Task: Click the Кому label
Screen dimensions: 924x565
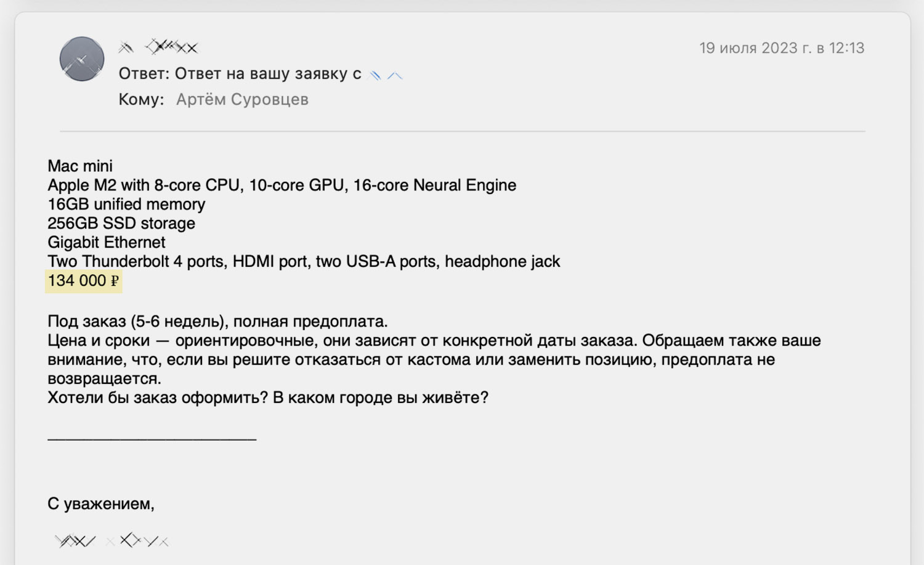Action: pyautogui.click(x=141, y=99)
